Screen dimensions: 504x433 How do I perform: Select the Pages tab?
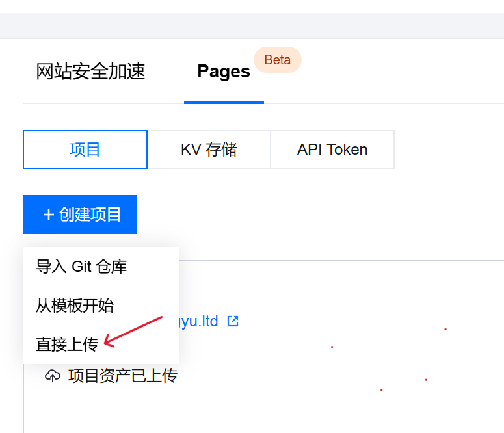coord(224,72)
